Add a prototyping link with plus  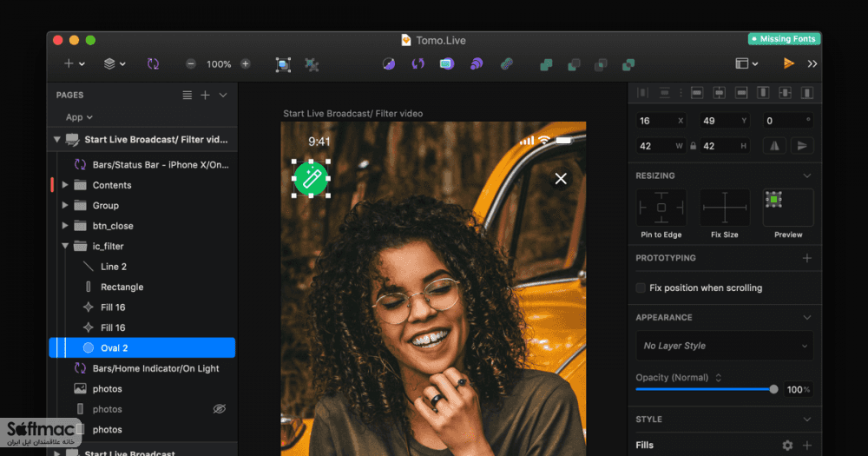click(x=807, y=258)
